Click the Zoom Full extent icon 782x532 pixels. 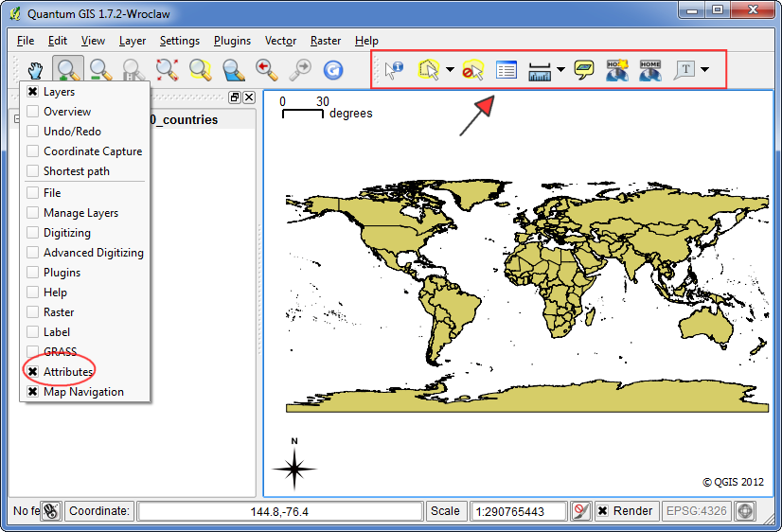[167, 70]
